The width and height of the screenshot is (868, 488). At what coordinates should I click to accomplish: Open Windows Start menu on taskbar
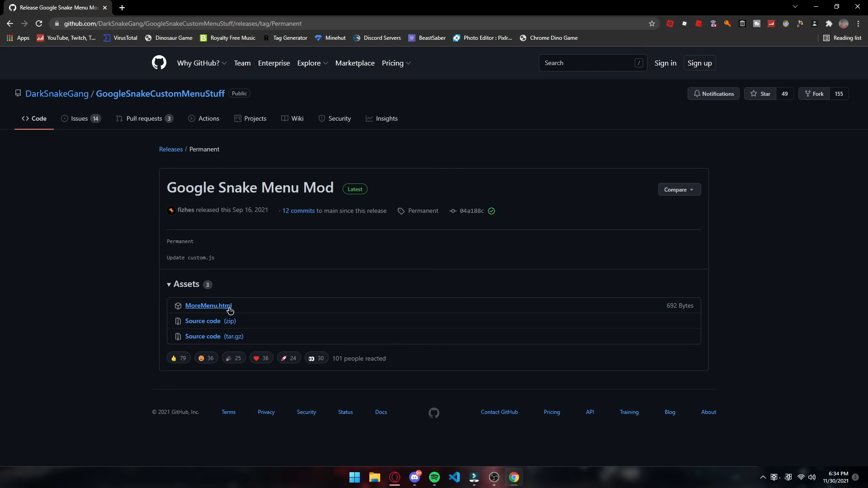click(x=355, y=477)
